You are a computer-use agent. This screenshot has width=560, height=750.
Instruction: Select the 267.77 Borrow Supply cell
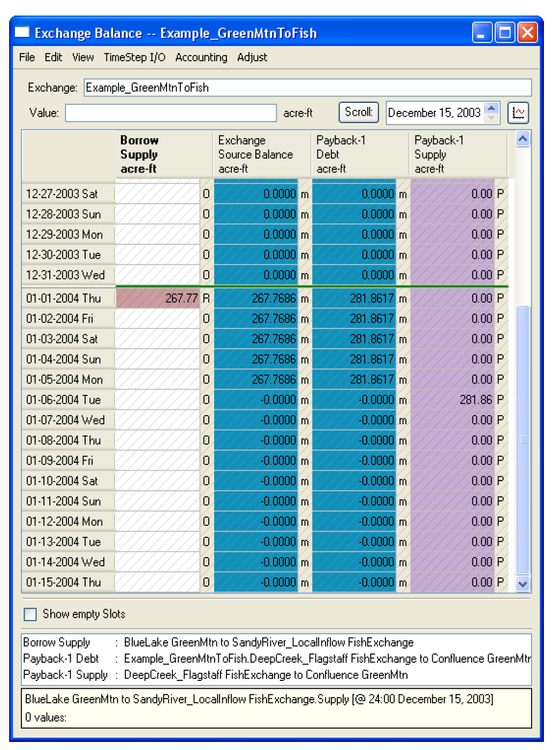(158, 298)
